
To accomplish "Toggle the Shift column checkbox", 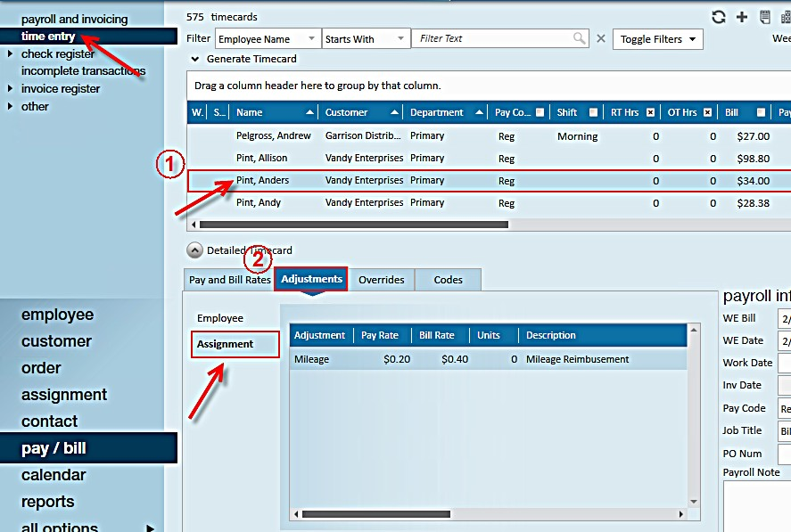I will coord(593,112).
